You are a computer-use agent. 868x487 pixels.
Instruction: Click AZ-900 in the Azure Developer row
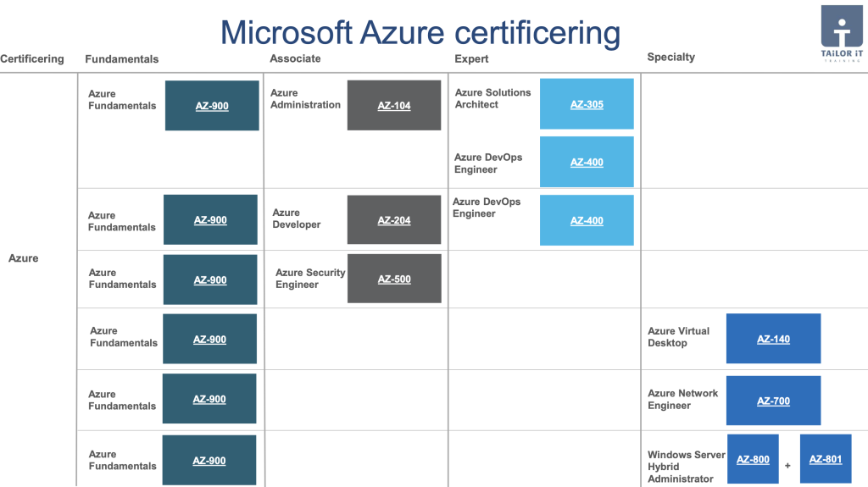[x=210, y=219]
